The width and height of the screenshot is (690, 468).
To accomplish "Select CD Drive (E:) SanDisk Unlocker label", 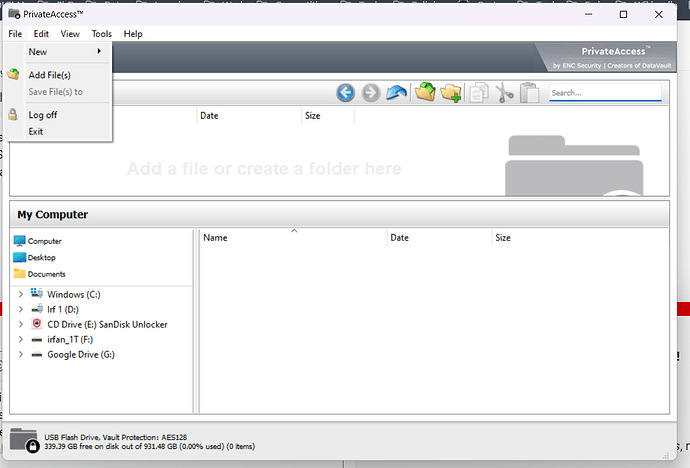I will (x=107, y=325).
